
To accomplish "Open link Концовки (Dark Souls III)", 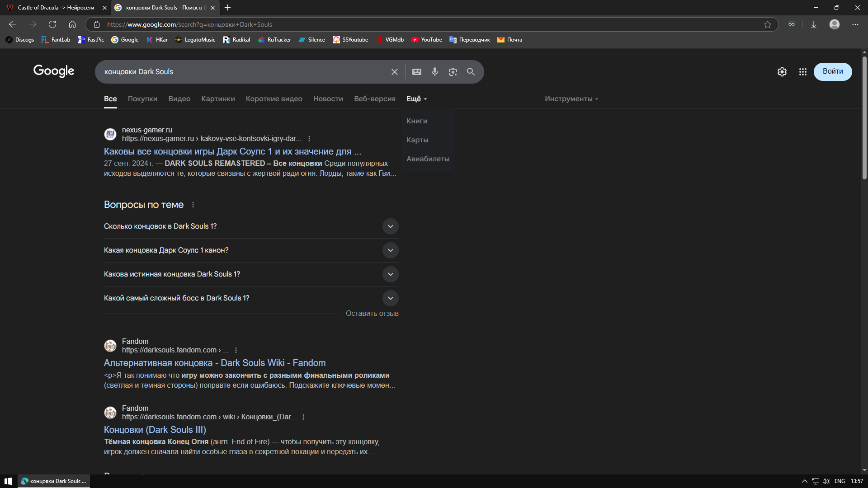I will 155,430.
